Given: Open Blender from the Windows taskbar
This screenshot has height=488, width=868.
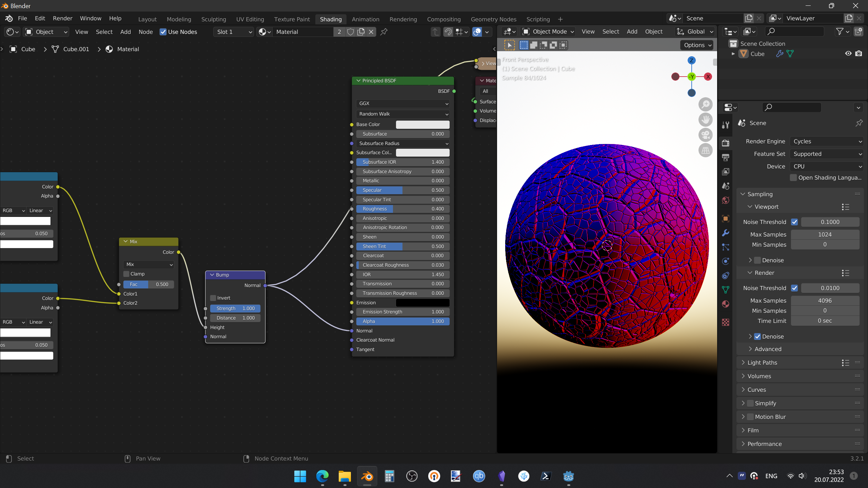Looking at the screenshot, I should coord(367,476).
